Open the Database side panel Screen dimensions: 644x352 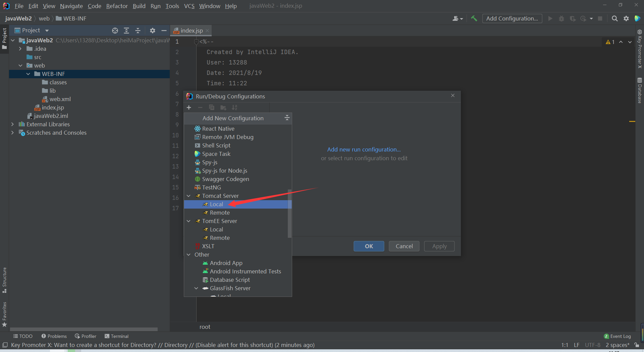(x=640, y=91)
